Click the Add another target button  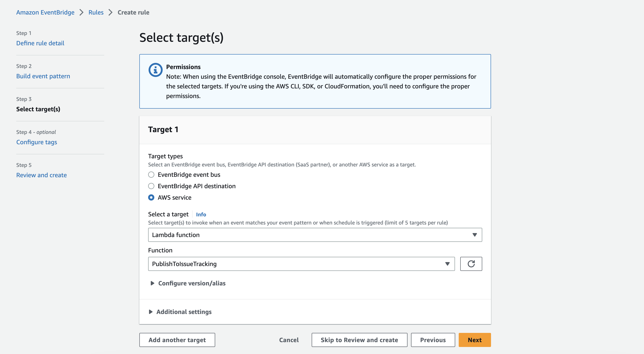[x=177, y=340]
